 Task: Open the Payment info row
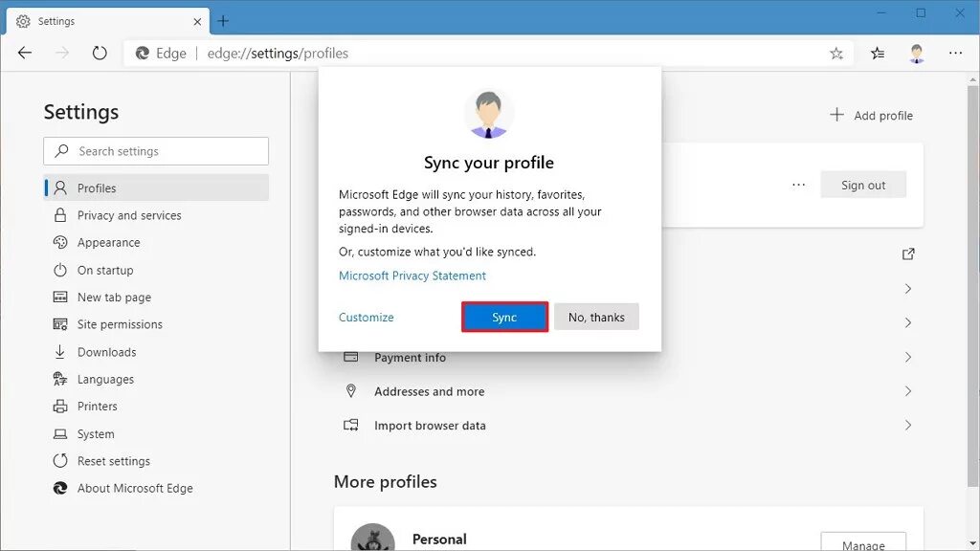[629, 358]
